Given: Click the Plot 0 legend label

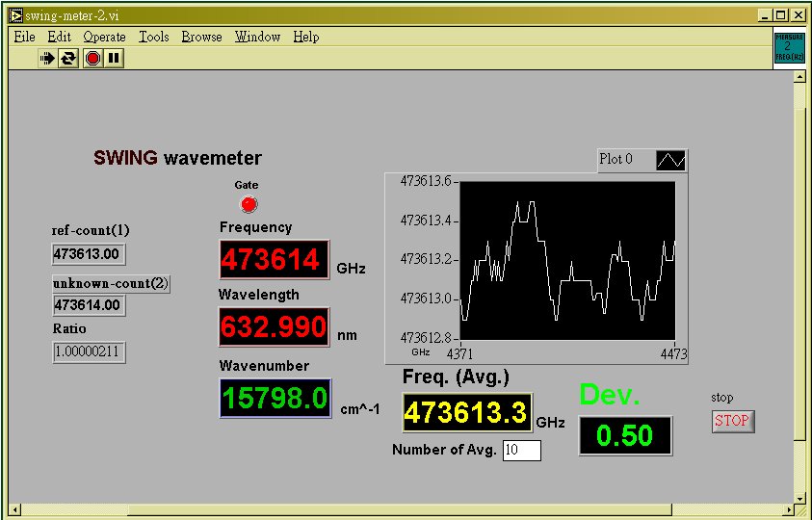Looking at the screenshot, I should (616, 160).
